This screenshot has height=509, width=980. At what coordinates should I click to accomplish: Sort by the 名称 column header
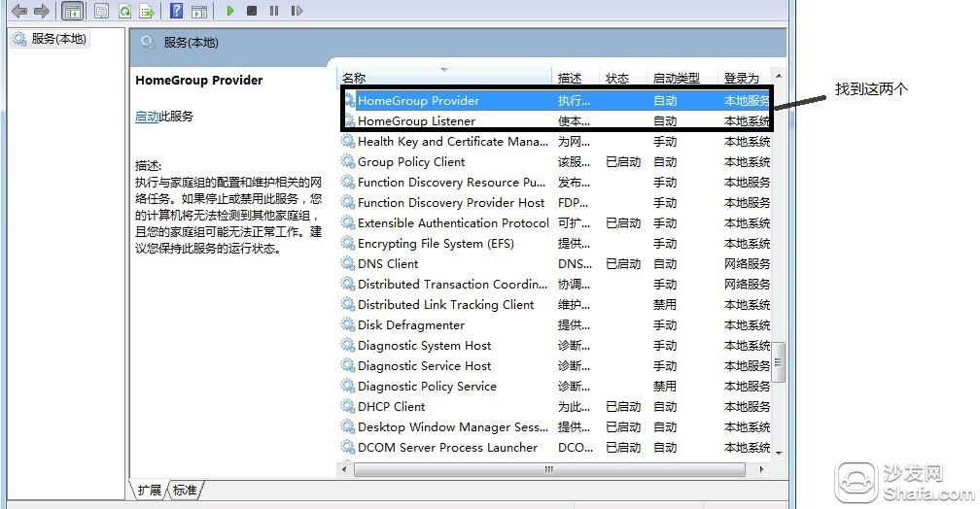(x=444, y=78)
